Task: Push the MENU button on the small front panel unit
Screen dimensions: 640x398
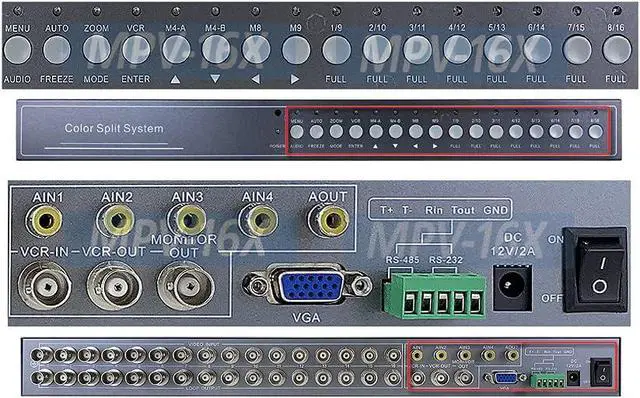Action: pos(297,132)
